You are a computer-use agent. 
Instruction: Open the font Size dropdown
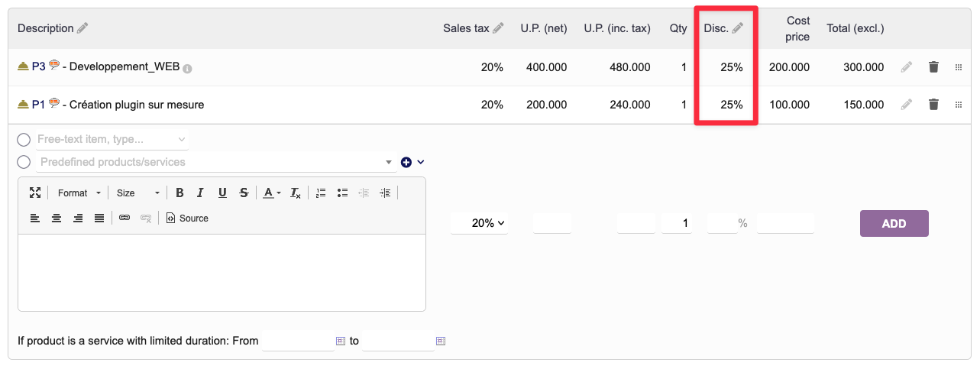(137, 193)
